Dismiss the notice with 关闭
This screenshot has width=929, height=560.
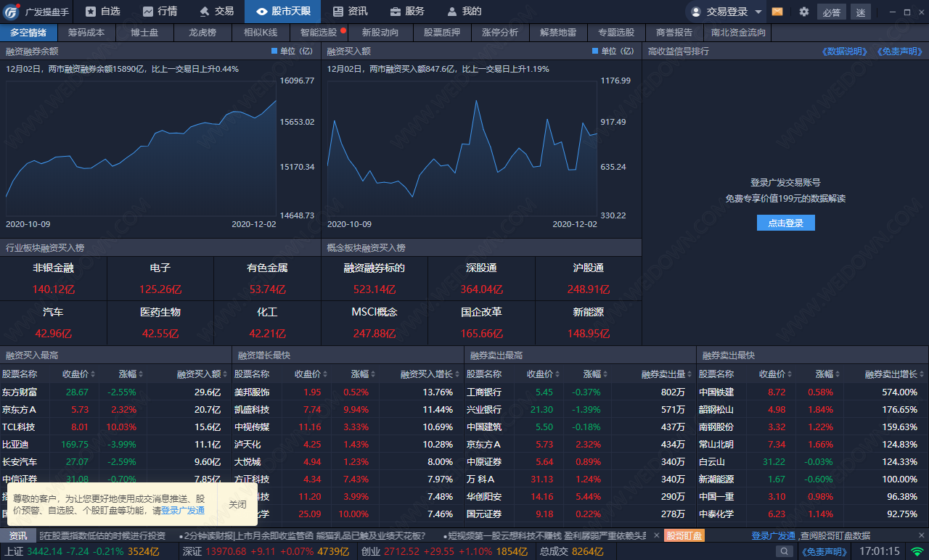[237, 505]
